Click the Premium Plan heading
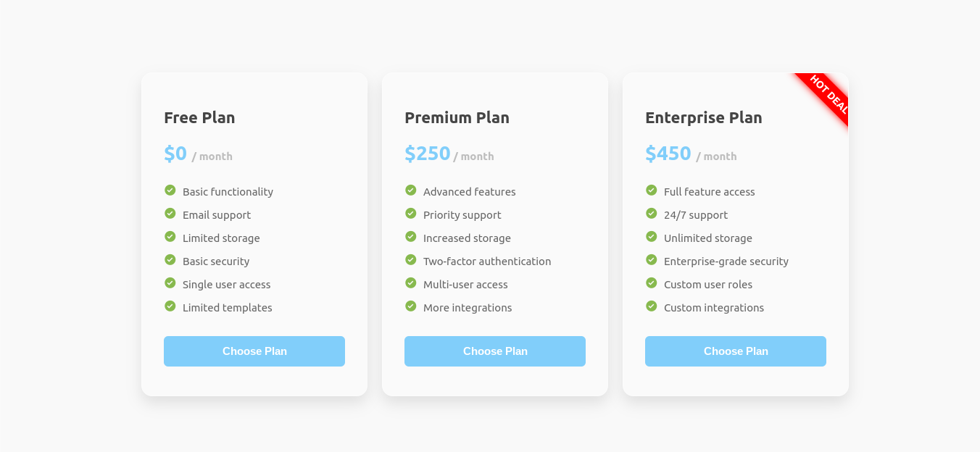Image resolution: width=980 pixels, height=452 pixels. (457, 117)
